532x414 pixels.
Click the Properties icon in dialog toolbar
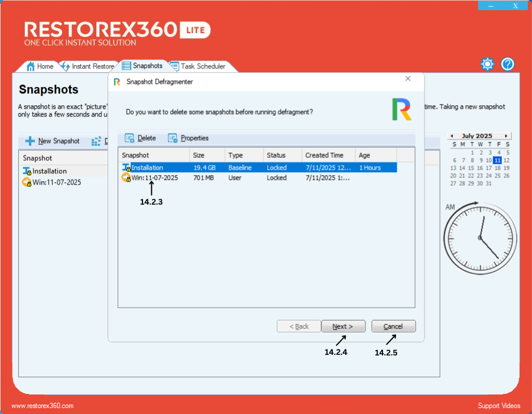[x=173, y=138]
